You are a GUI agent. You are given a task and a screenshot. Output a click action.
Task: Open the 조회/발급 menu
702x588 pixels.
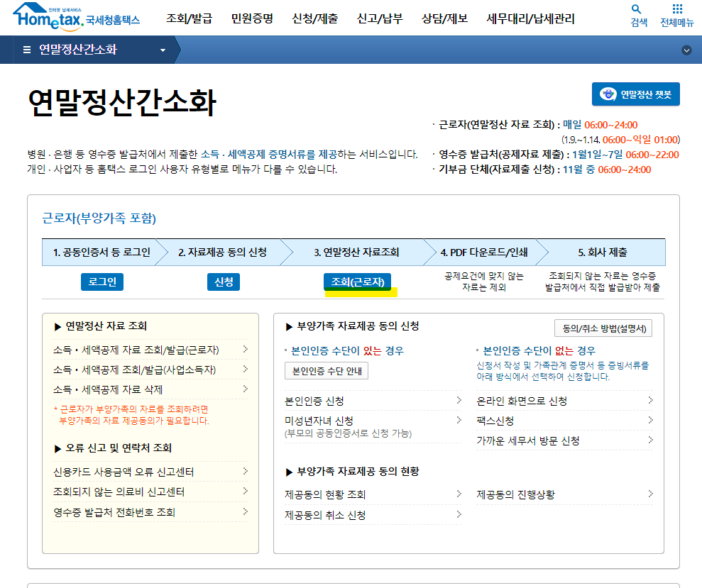tap(190, 19)
